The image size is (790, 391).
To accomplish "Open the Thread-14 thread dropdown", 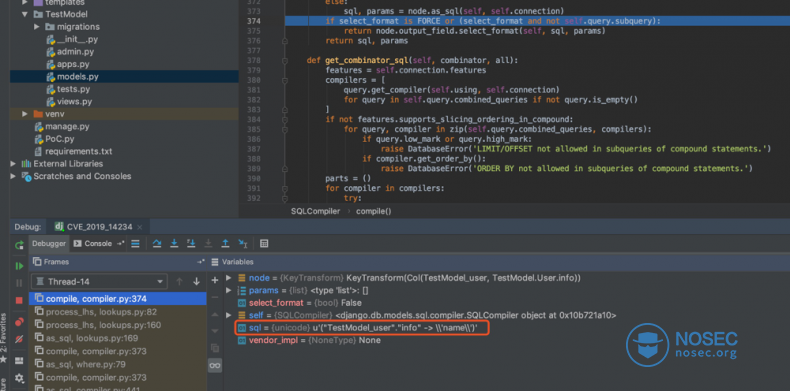I will [99, 282].
